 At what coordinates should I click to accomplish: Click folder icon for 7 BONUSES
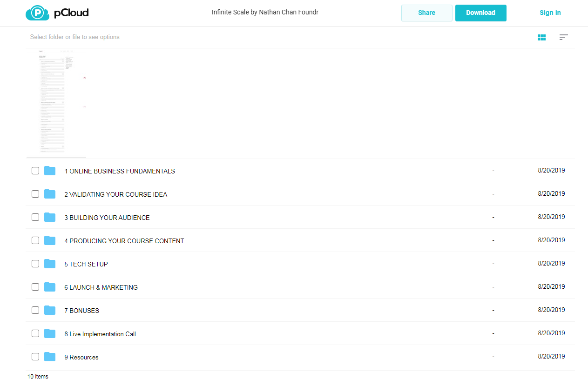tap(50, 310)
